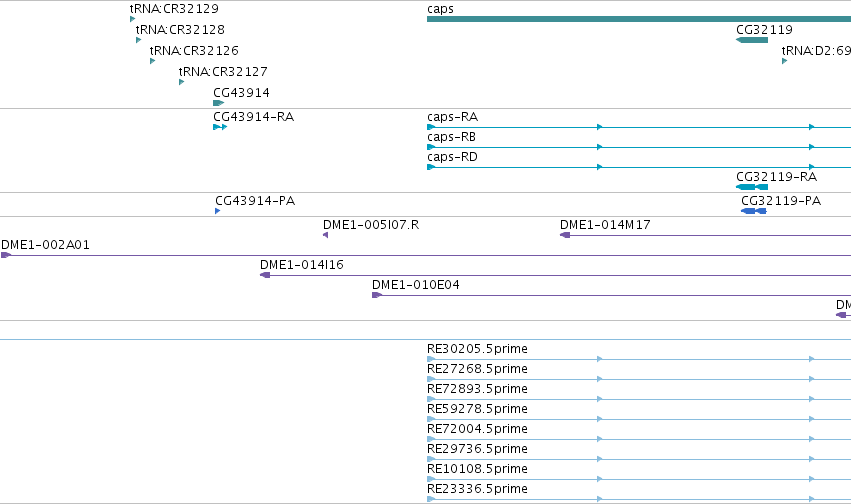This screenshot has width=851, height=504.
Task: Click the caps-RA transcript label
Action: (x=453, y=117)
